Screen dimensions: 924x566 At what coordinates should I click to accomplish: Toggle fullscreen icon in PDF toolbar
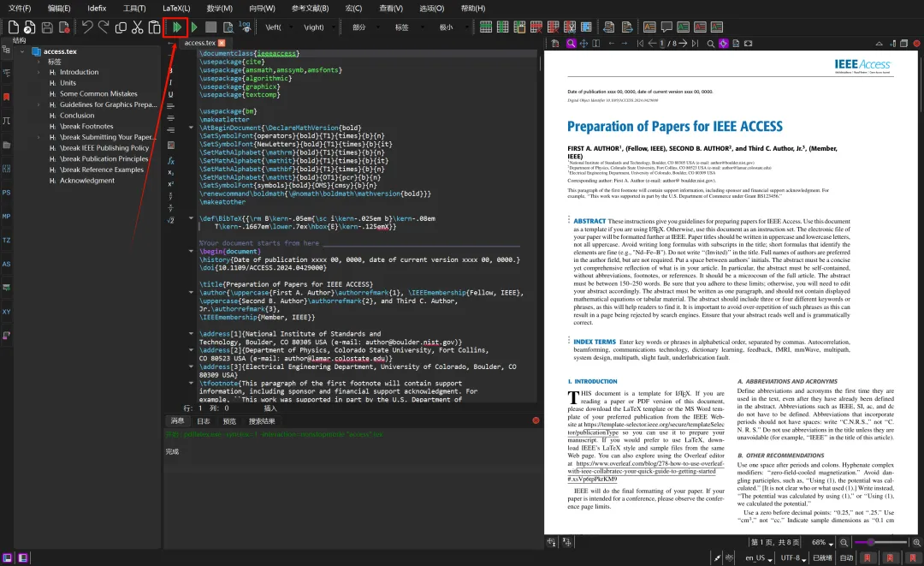pyautogui.click(x=749, y=44)
